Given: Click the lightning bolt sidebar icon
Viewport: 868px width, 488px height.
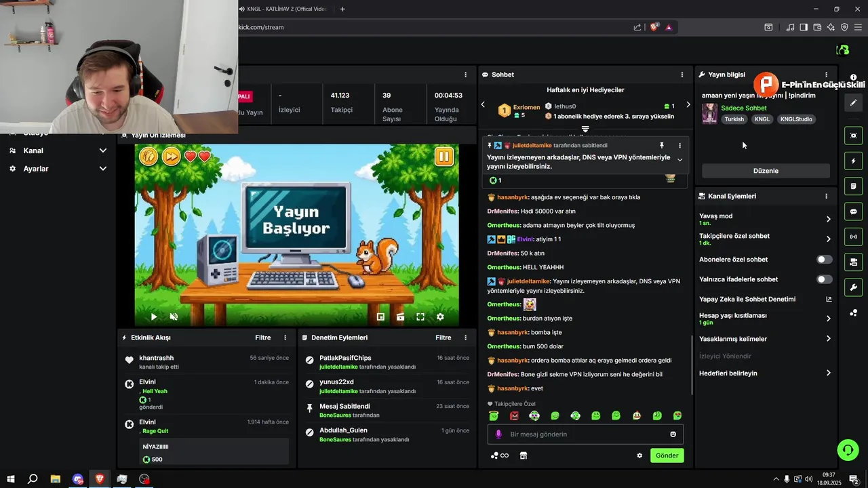Looking at the screenshot, I should [x=853, y=161].
